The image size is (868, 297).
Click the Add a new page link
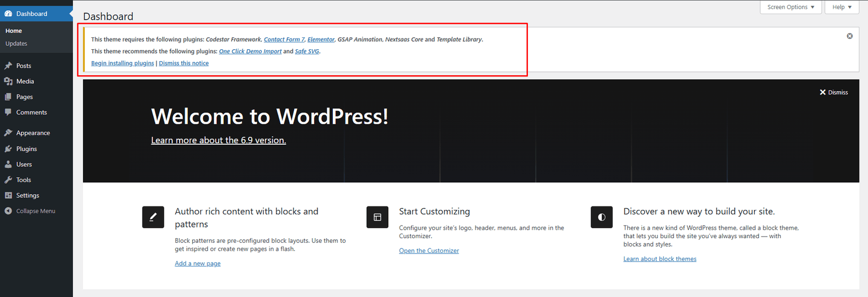[198, 264]
